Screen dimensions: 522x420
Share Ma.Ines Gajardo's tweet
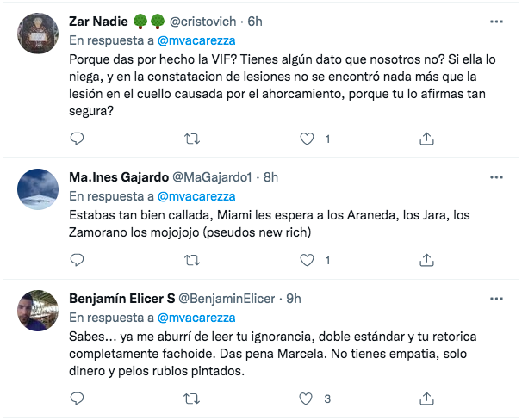point(426,257)
